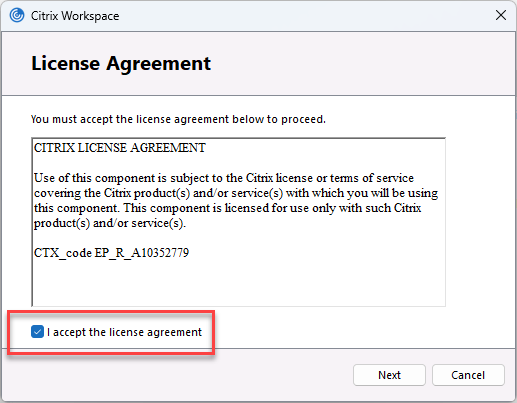Click the 'covering the Citrix product(s)' line
The width and height of the screenshot is (517, 403).
pyautogui.click(x=236, y=193)
